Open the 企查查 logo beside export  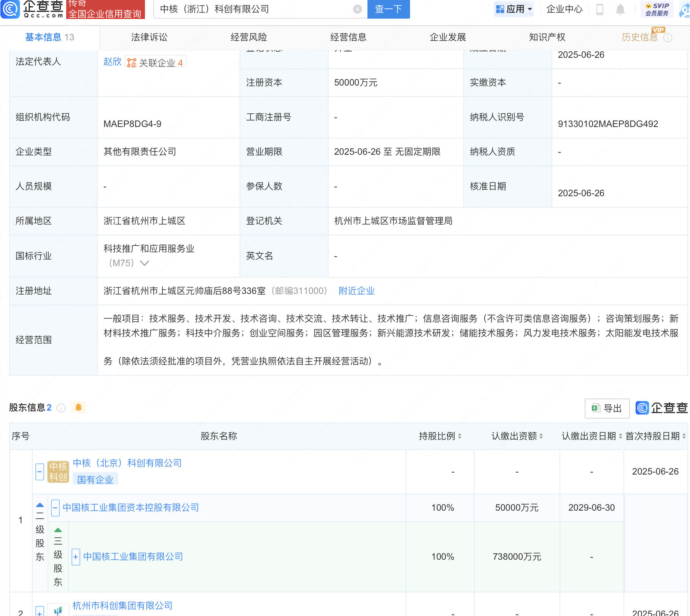[x=661, y=408]
